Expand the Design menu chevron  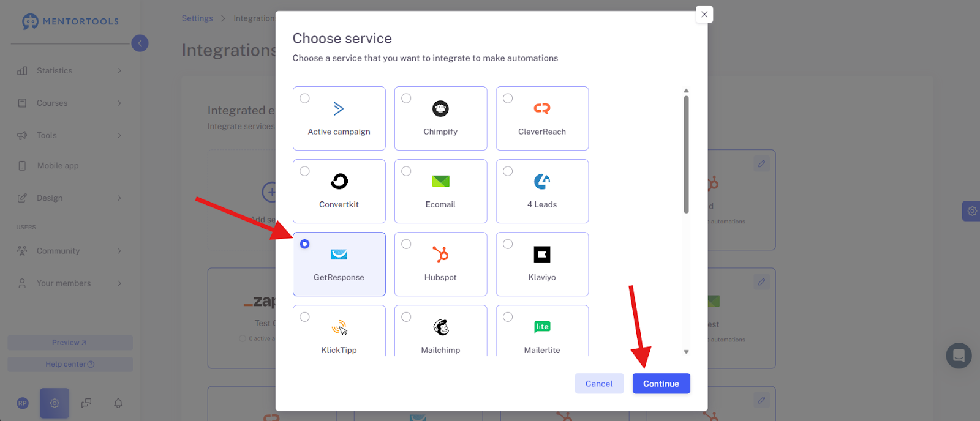119,198
